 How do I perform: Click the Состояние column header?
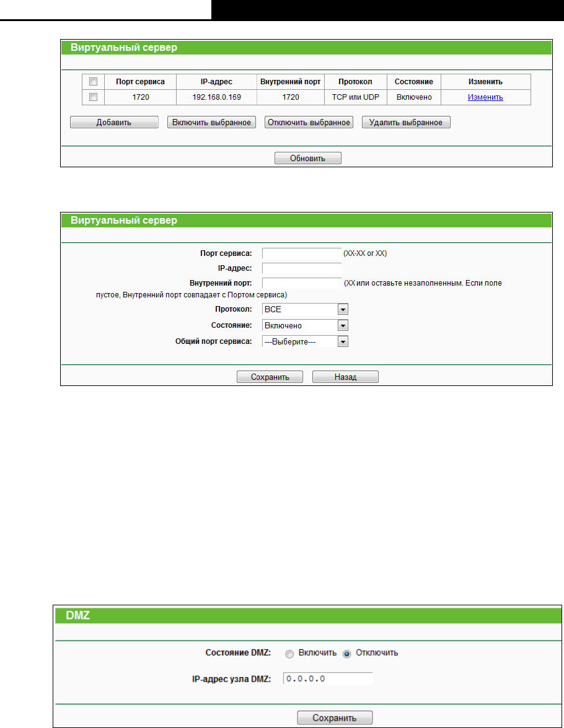[414, 82]
